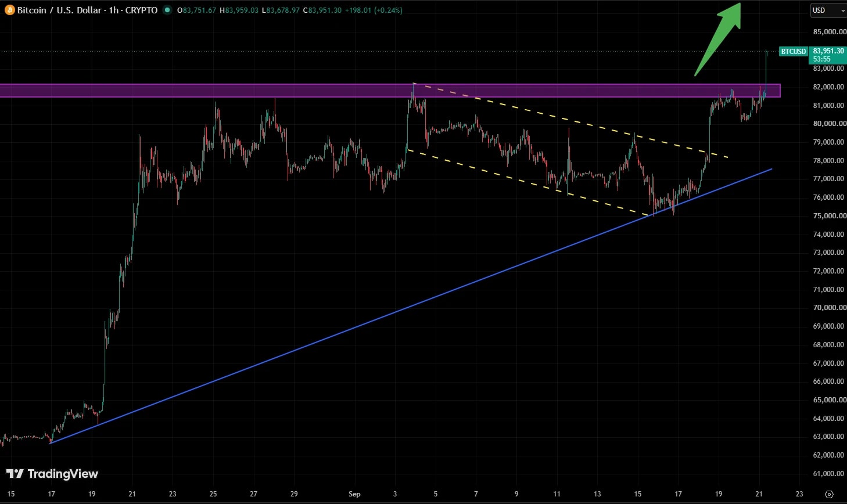The image size is (847, 504).
Task: Click the open value O83,751.67
Action: pyautogui.click(x=196, y=10)
